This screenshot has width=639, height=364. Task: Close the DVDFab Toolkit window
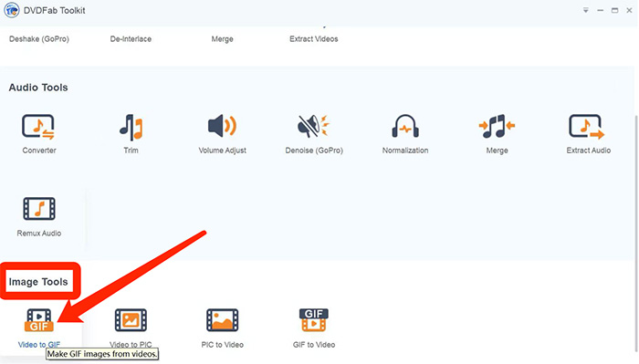coord(629,10)
